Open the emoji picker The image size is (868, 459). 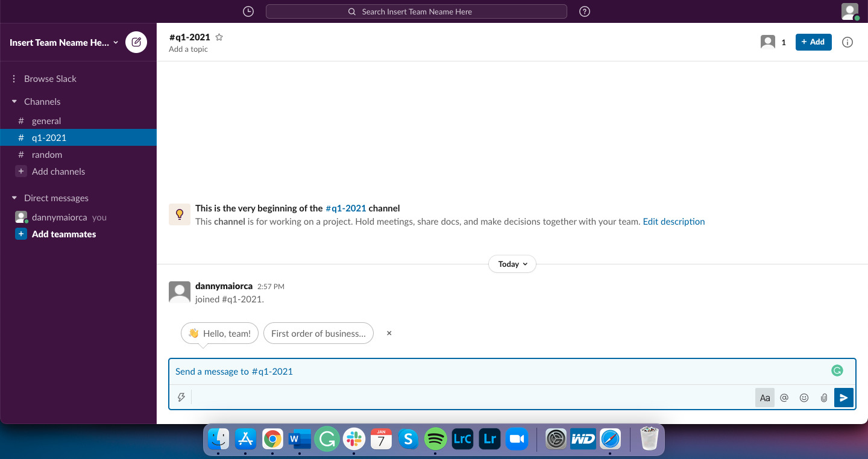tap(804, 398)
